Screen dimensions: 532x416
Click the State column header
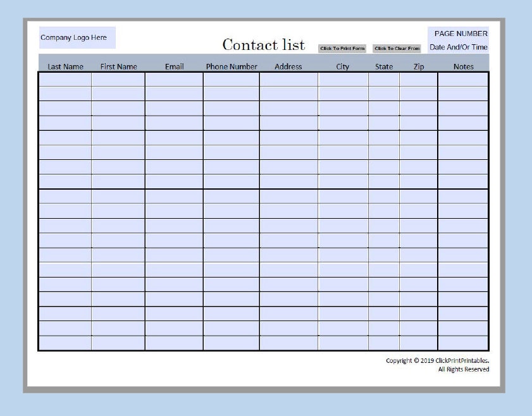(x=383, y=66)
